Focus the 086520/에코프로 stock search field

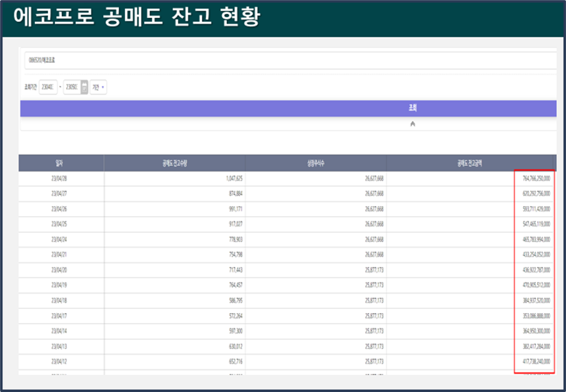[290, 60]
